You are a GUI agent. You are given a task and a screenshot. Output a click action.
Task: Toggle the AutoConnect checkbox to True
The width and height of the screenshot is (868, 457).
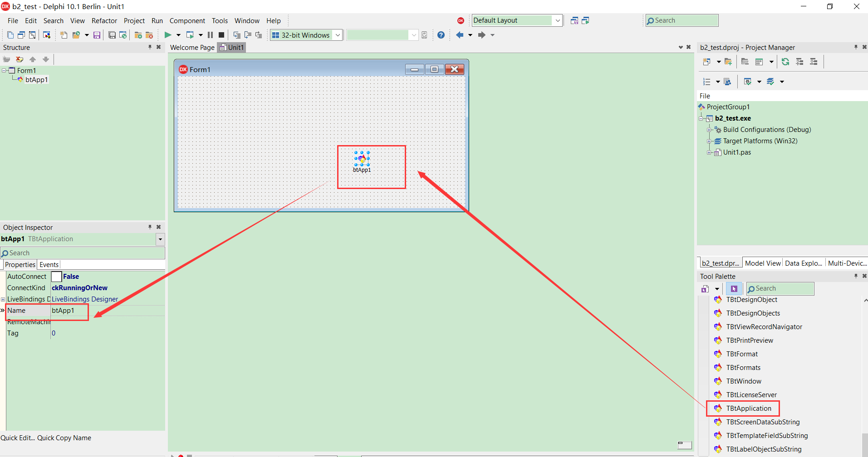click(56, 276)
